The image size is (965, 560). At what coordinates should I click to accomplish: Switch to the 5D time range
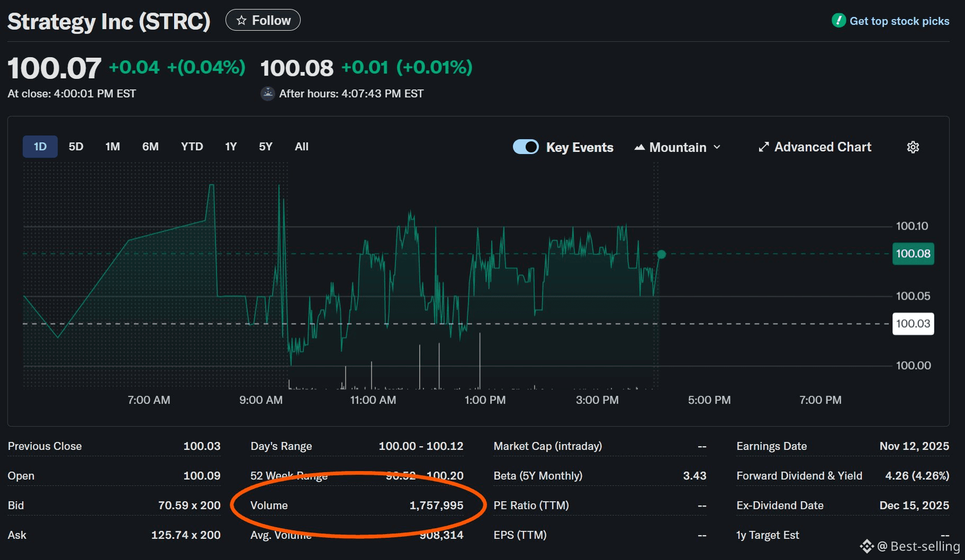[76, 147]
